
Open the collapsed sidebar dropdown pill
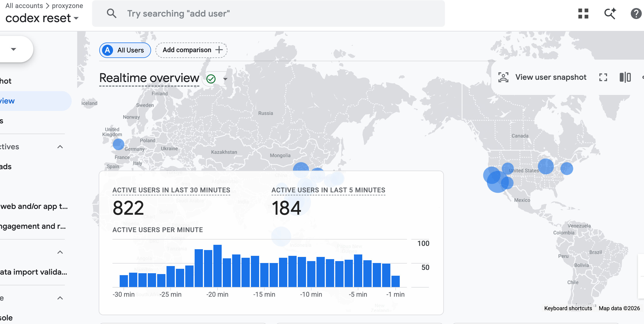click(14, 49)
